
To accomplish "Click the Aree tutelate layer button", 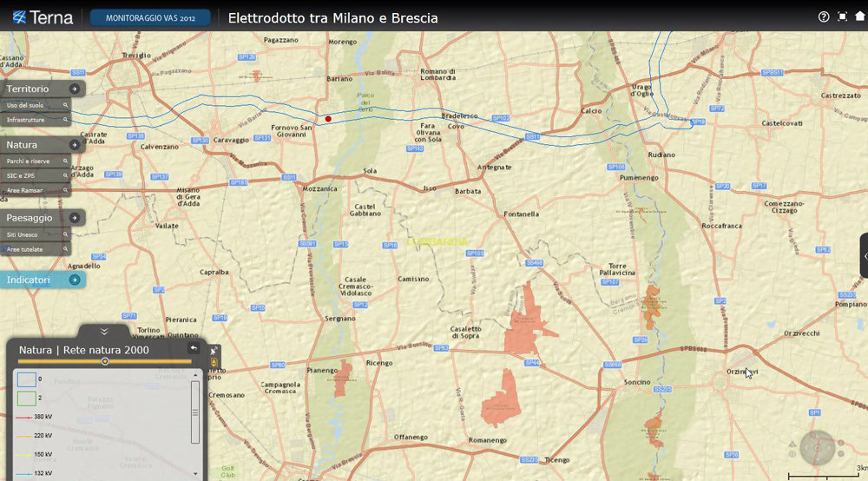I will [x=35, y=249].
